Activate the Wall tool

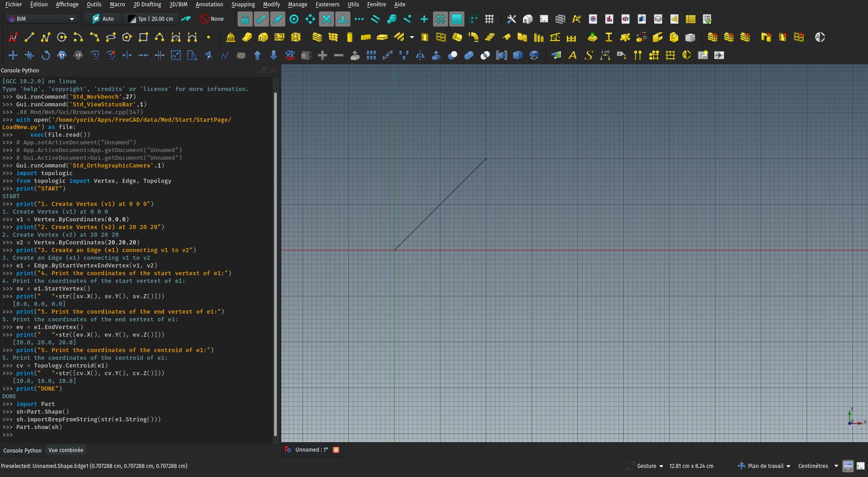(x=317, y=37)
